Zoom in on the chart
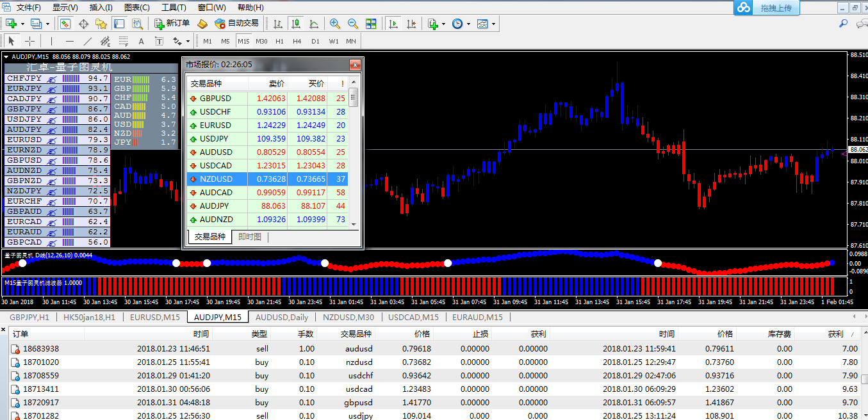Viewport: 868px width, 420px height. 334,24
